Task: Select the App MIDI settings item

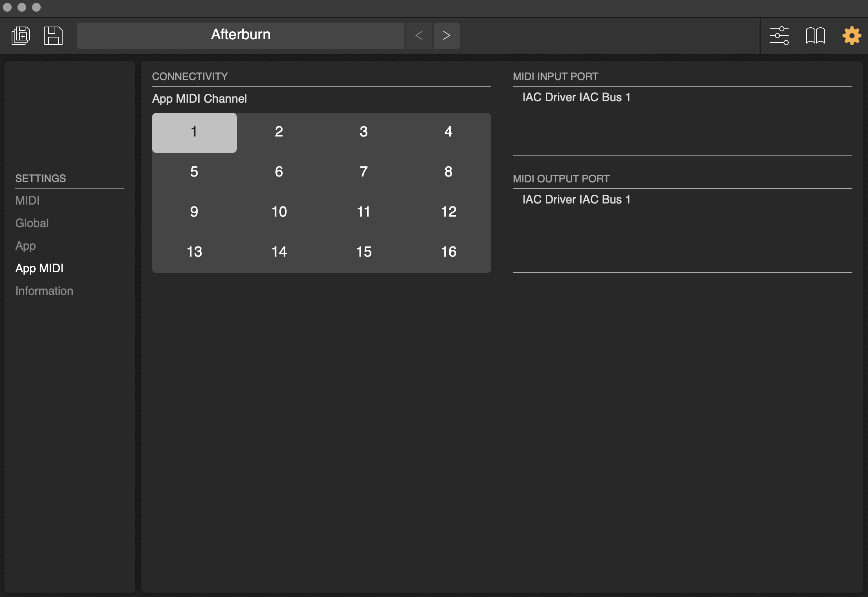Action: point(39,269)
